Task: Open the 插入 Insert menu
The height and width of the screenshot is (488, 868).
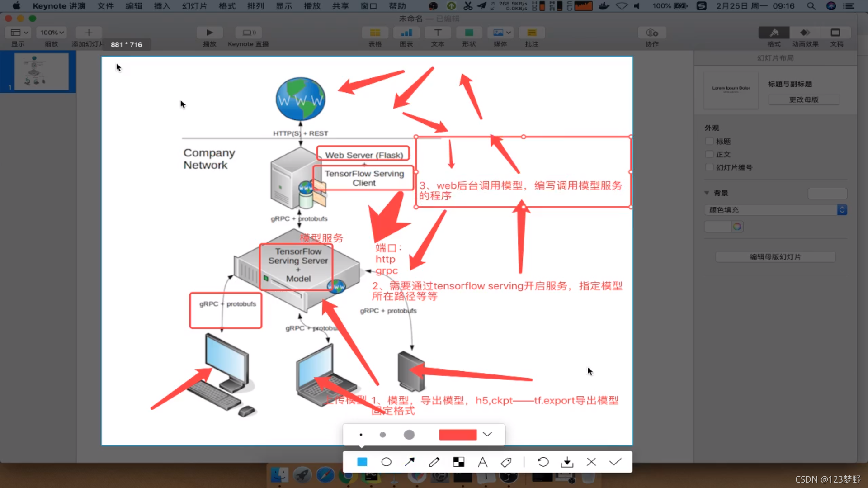Action: click(x=162, y=6)
